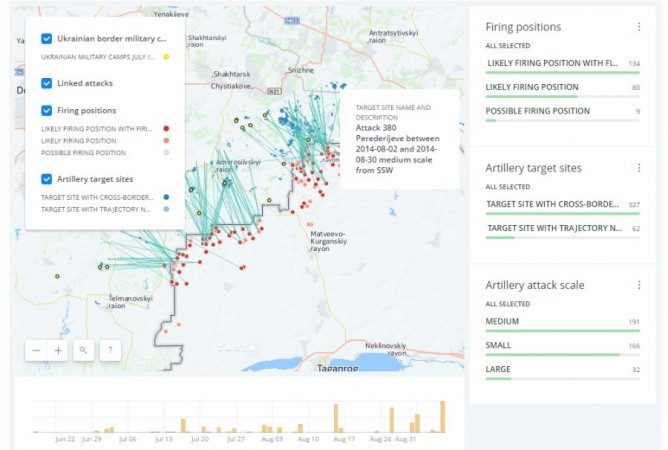The height and width of the screenshot is (450, 668).
Task: Filter attack scale by Medium
Action: [x=503, y=321]
